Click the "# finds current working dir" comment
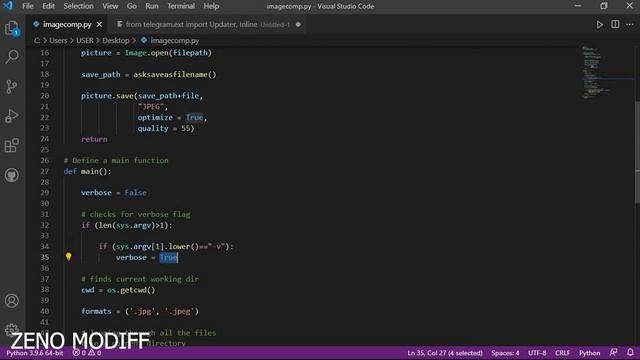The image size is (640, 360). (140, 279)
